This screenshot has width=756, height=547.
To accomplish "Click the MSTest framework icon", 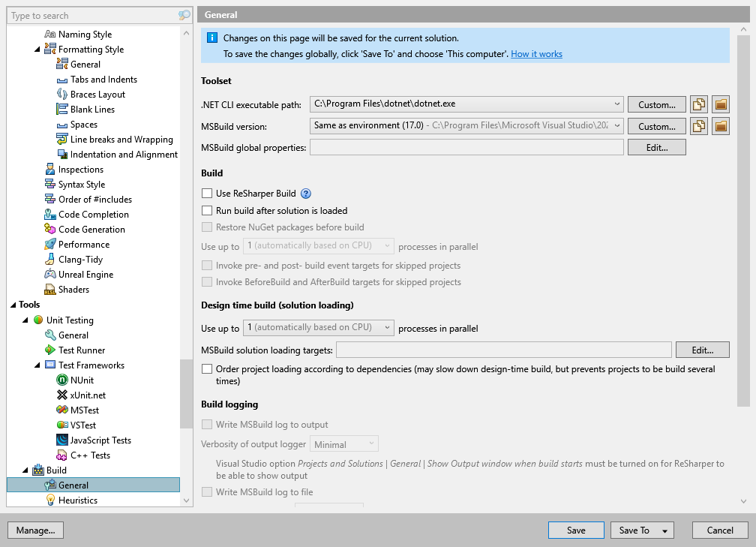I will pyautogui.click(x=63, y=410).
